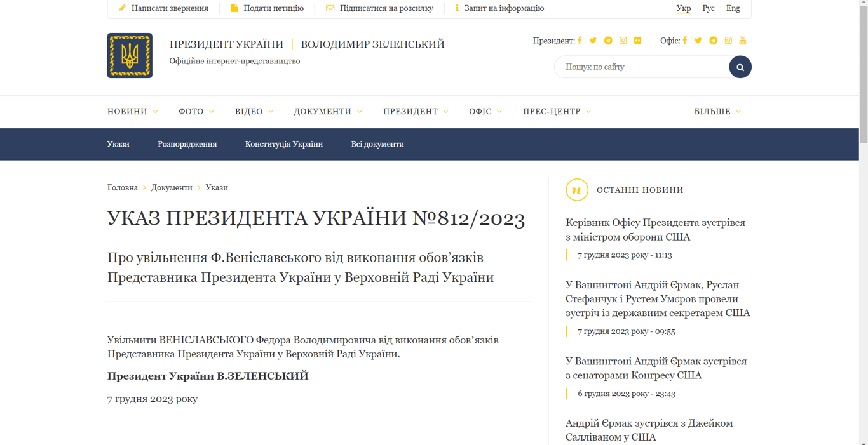Image resolution: width=868 pixels, height=445 pixels.
Task: Open the Office's YouTube channel icon
Action: coord(742,41)
